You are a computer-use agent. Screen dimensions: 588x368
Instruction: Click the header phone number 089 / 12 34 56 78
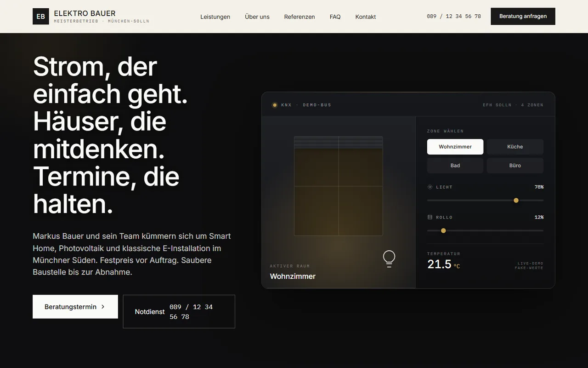tap(454, 16)
